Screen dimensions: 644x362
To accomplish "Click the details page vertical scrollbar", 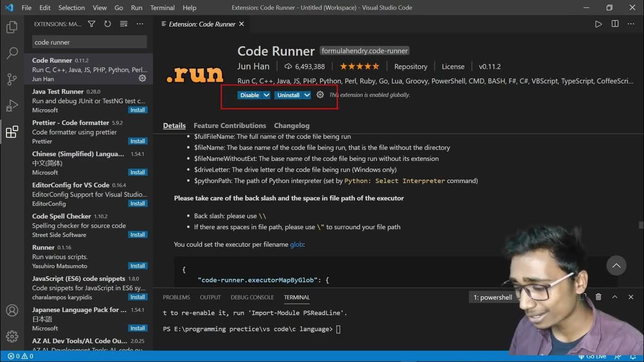I will point(640,225).
